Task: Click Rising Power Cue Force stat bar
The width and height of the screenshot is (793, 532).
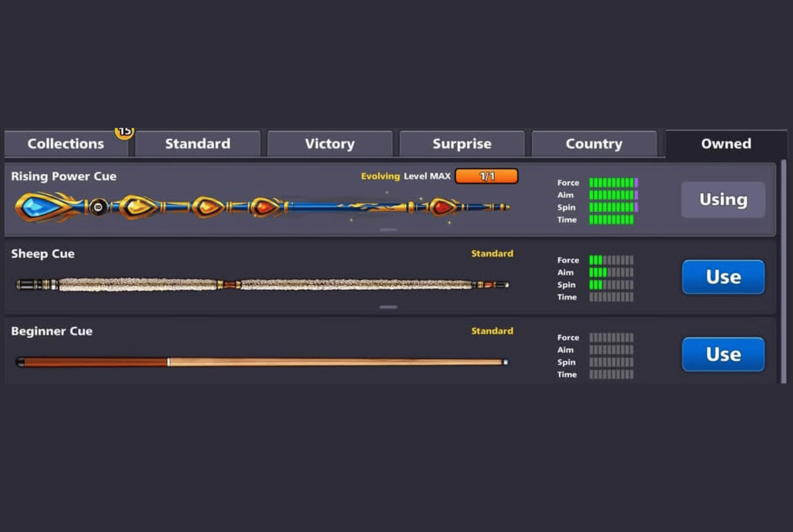Action: point(614,182)
